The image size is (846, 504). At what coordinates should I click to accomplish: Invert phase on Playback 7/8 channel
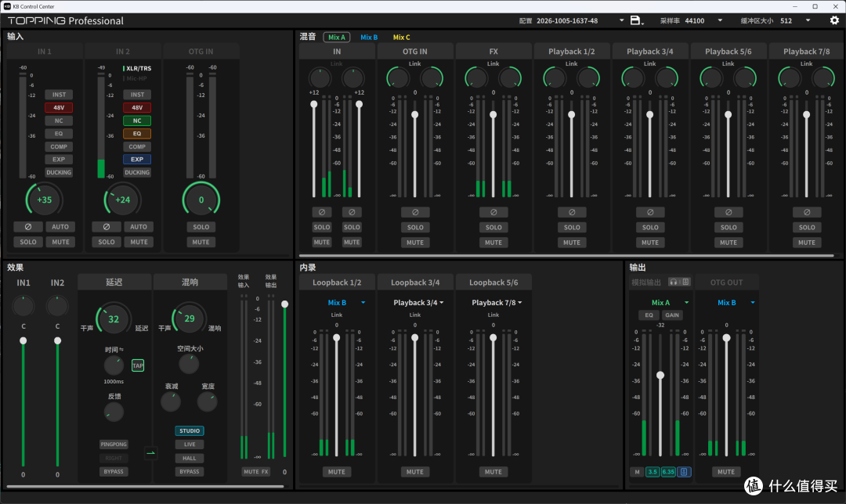(807, 212)
